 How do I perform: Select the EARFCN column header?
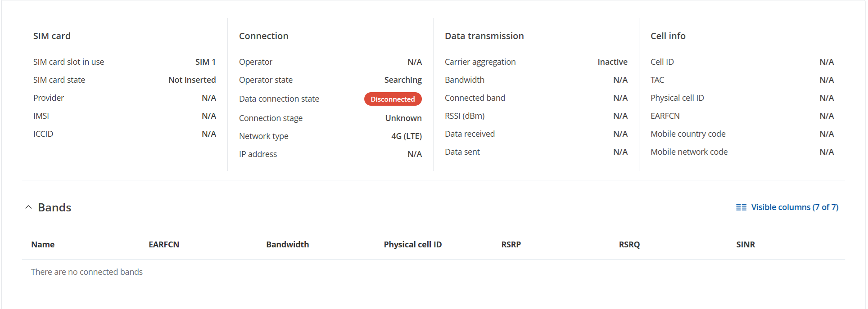(x=164, y=245)
